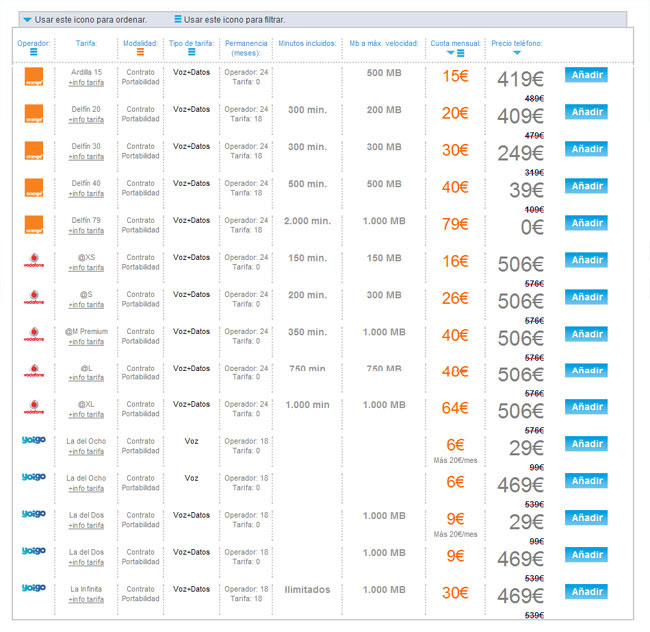Click the Permanencia (meses) column header
Image resolution: width=650 pixels, height=632 pixels.
click(246, 48)
